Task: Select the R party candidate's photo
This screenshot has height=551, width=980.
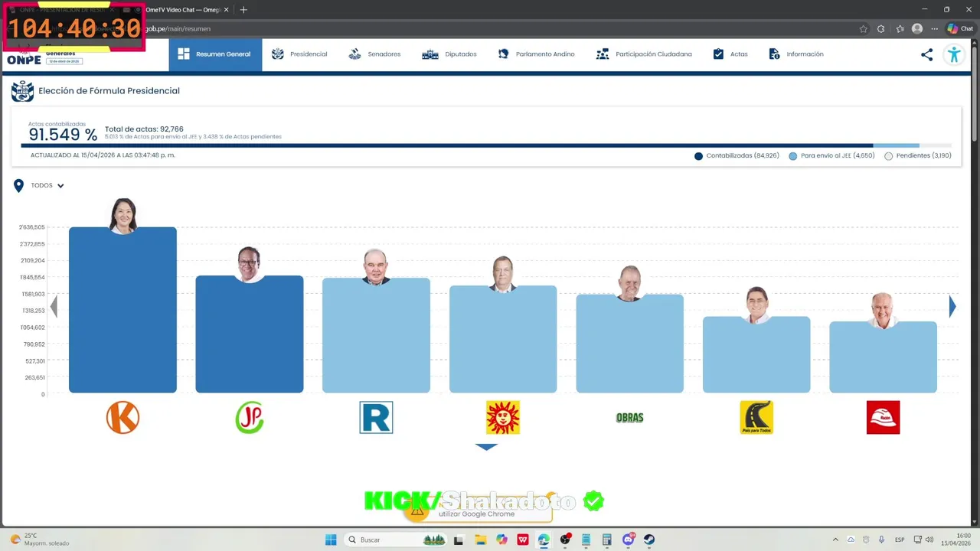Action: click(x=376, y=267)
